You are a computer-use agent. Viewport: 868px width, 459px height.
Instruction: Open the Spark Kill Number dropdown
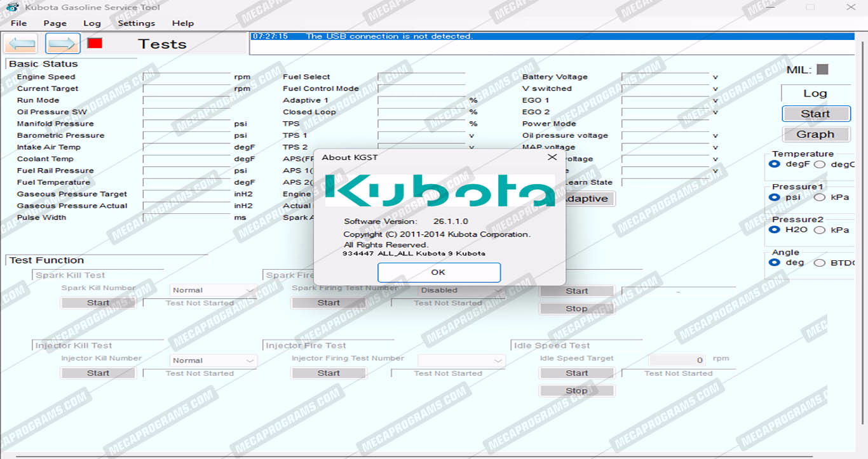coord(213,290)
